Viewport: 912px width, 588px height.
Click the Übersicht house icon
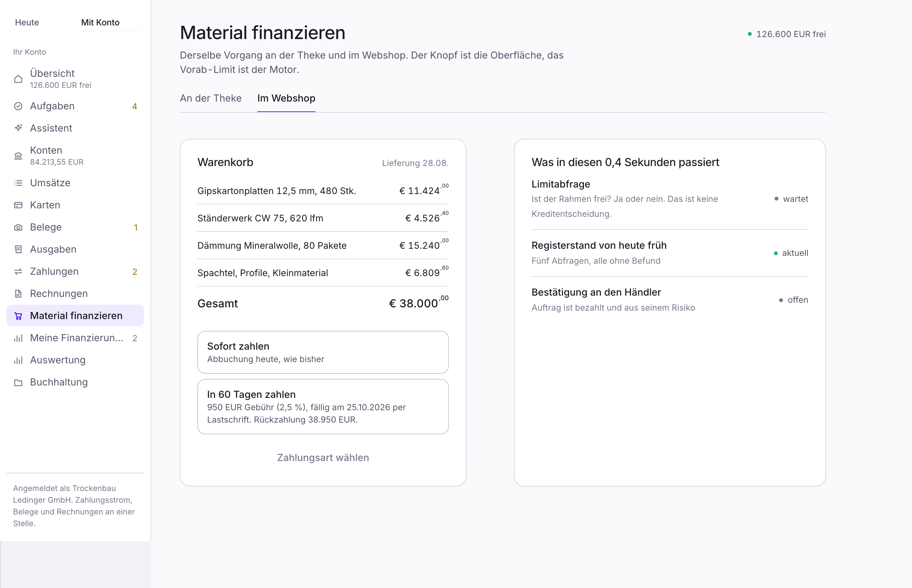(18, 79)
